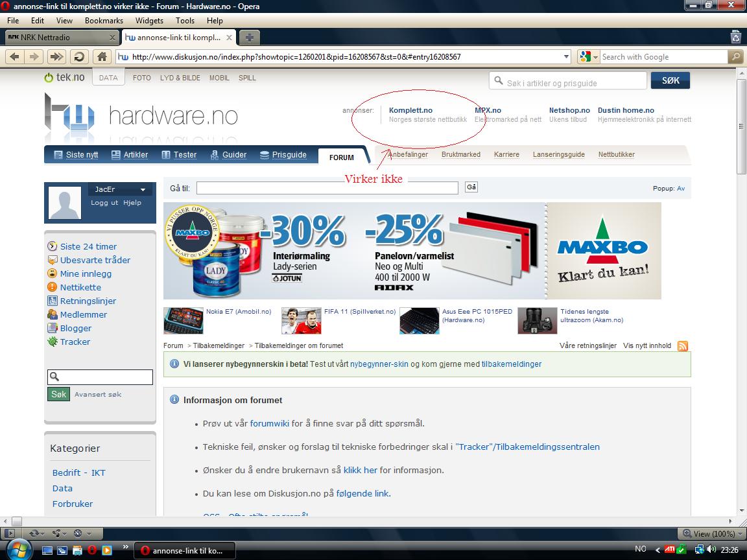Open the Tools menu

pos(185,21)
